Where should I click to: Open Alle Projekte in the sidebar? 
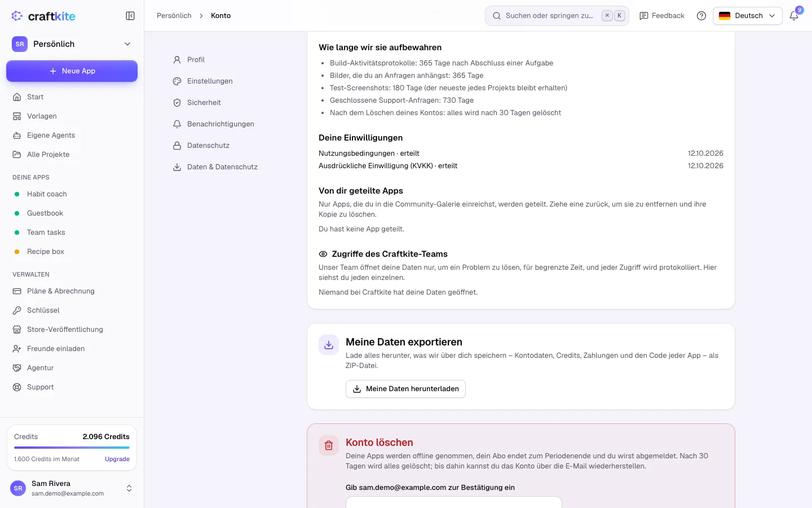pos(72,155)
